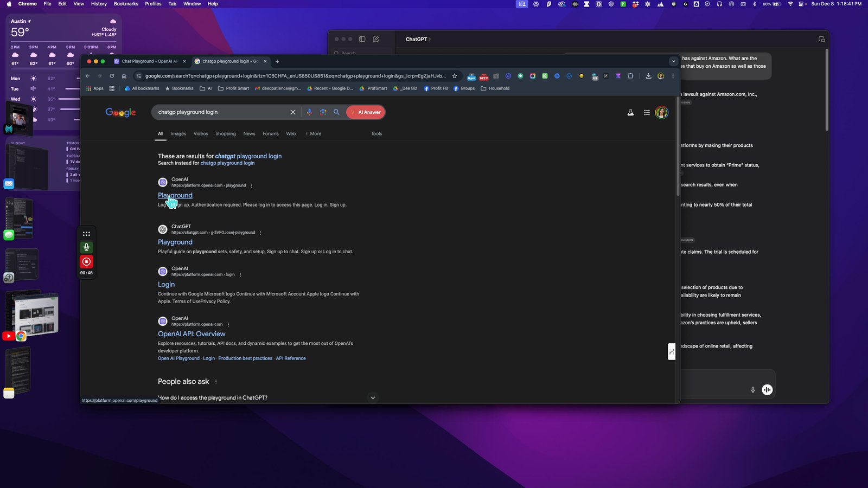Click the ChatGPT window vertical scrollbar
The height and width of the screenshot is (488, 868).
coord(826,90)
